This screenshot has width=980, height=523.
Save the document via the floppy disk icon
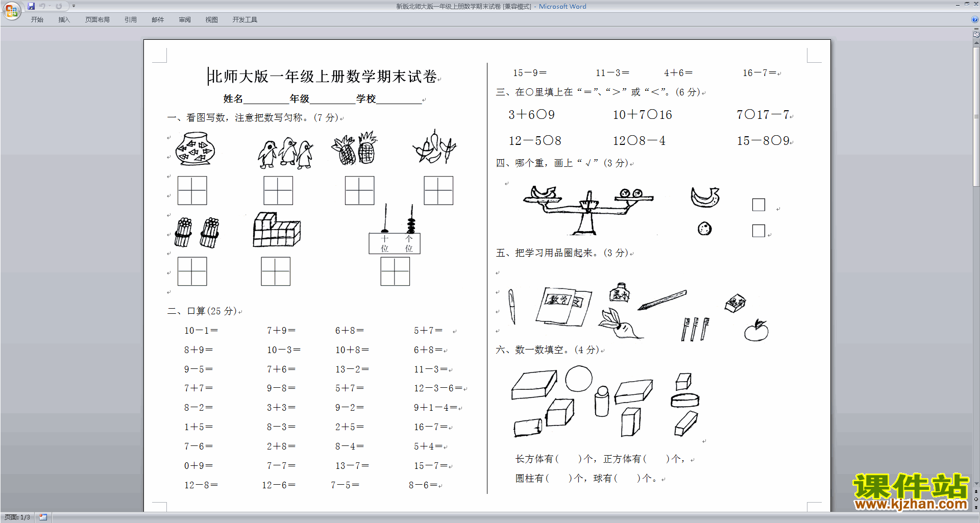pyautogui.click(x=31, y=6)
